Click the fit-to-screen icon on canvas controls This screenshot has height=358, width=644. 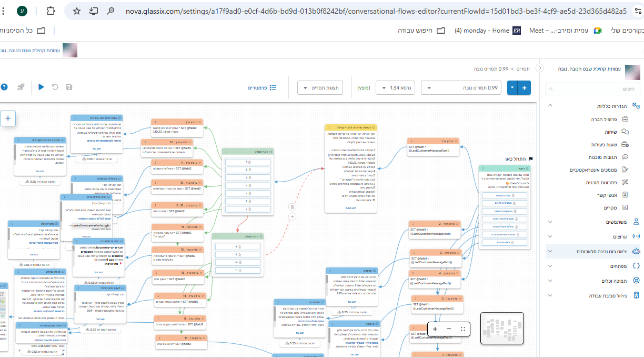coord(463,329)
